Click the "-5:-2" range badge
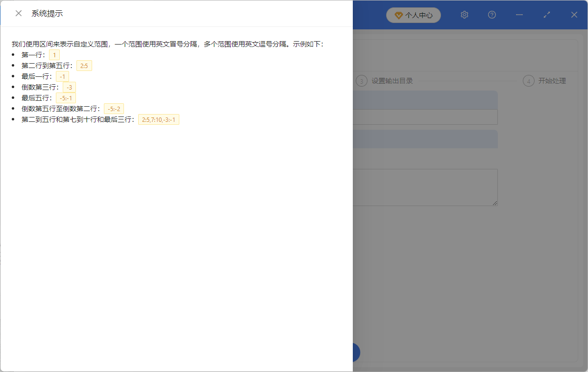 click(x=114, y=108)
